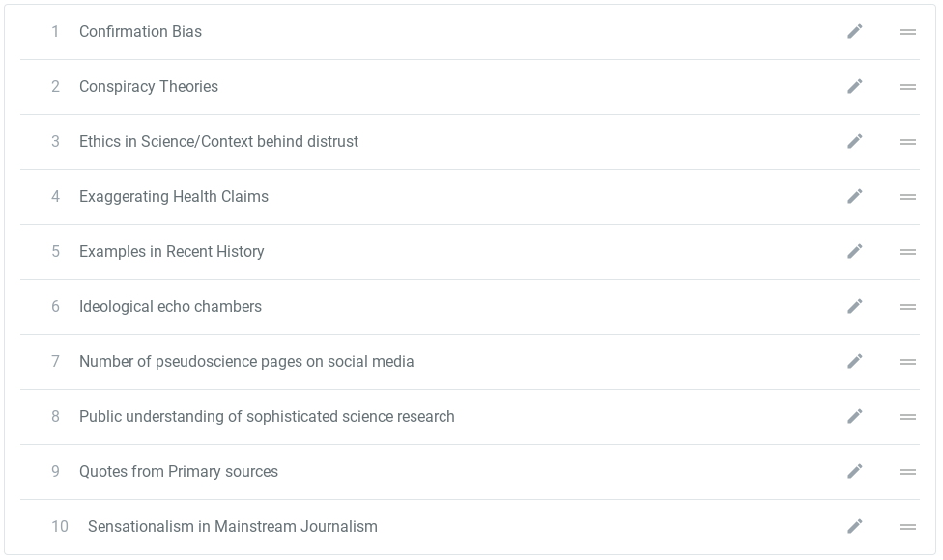943x560 pixels.
Task: Grab the drag handle beside Examples in Recent History
Action: click(907, 251)
